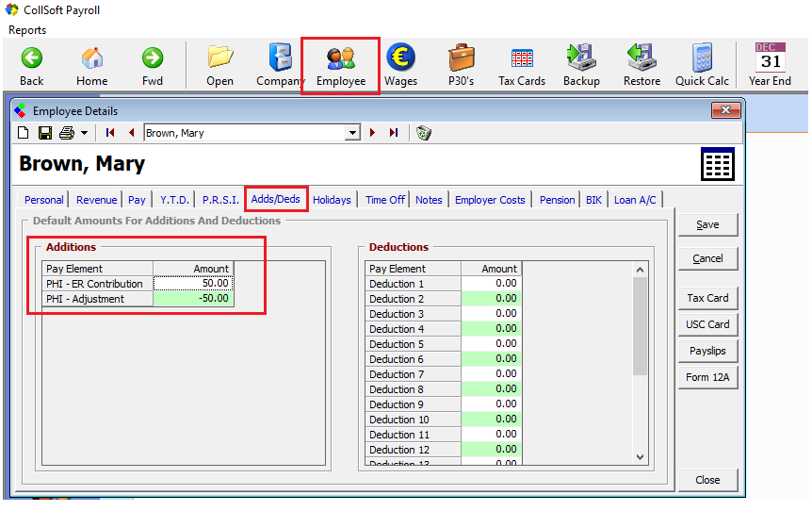Go to the next employee record arrow

373,133
